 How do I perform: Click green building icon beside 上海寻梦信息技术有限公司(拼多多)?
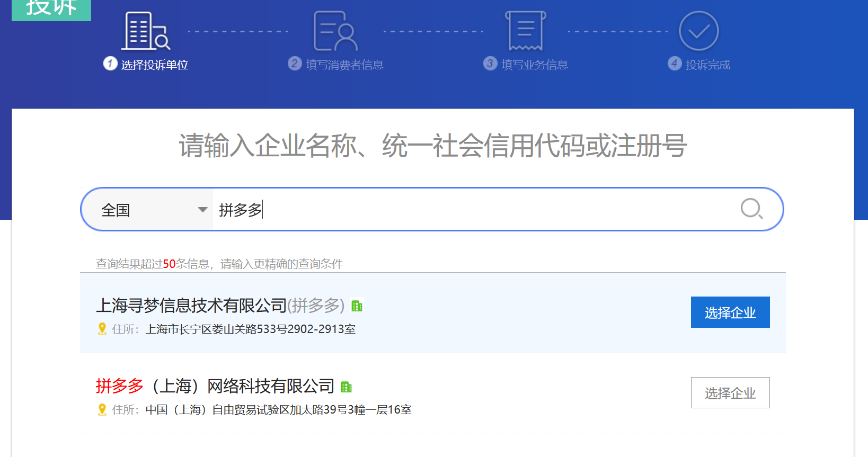[x=357, y=306]
